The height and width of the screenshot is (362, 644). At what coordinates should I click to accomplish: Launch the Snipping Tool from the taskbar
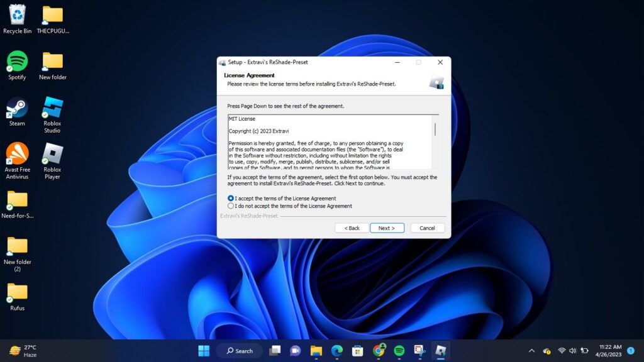coord(419,351)
